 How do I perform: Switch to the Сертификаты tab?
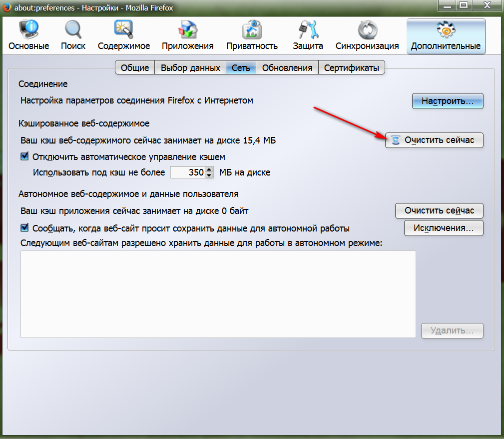tap(351, 67)
